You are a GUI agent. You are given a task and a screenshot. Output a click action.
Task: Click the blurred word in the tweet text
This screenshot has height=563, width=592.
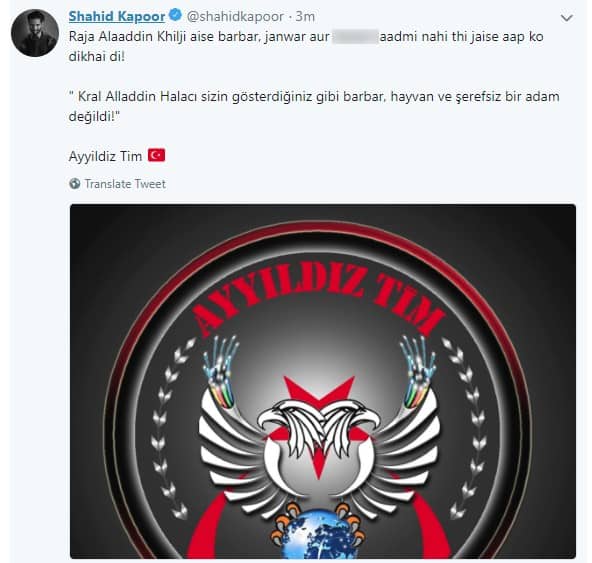point(355,37)
